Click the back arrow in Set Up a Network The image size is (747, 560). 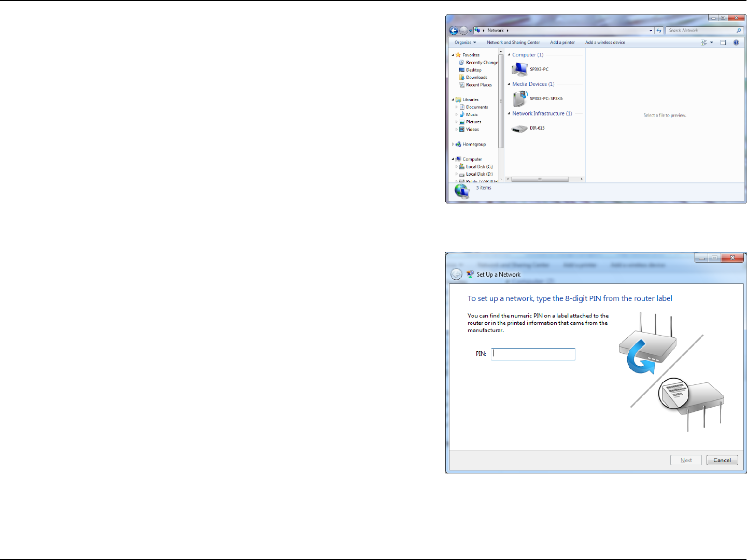456,275
